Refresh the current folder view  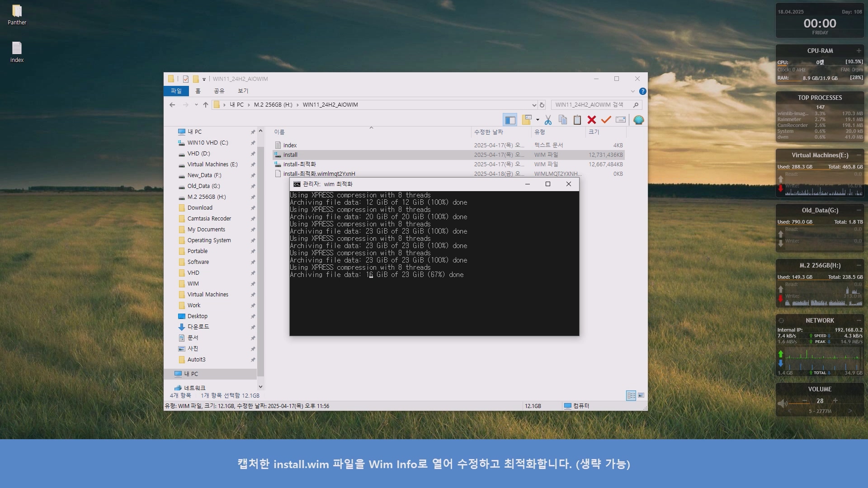(542, 105)
